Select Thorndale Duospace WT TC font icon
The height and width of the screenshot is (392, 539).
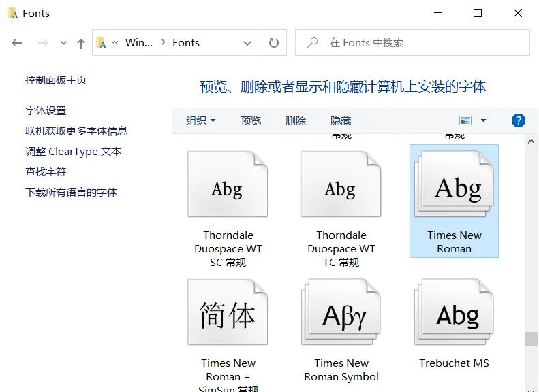point(341,184)
